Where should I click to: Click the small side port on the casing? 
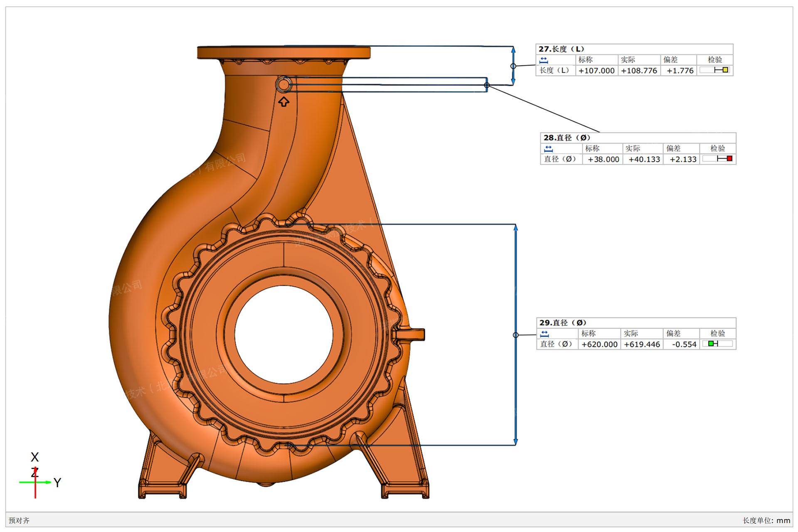[x=409, y=334]
